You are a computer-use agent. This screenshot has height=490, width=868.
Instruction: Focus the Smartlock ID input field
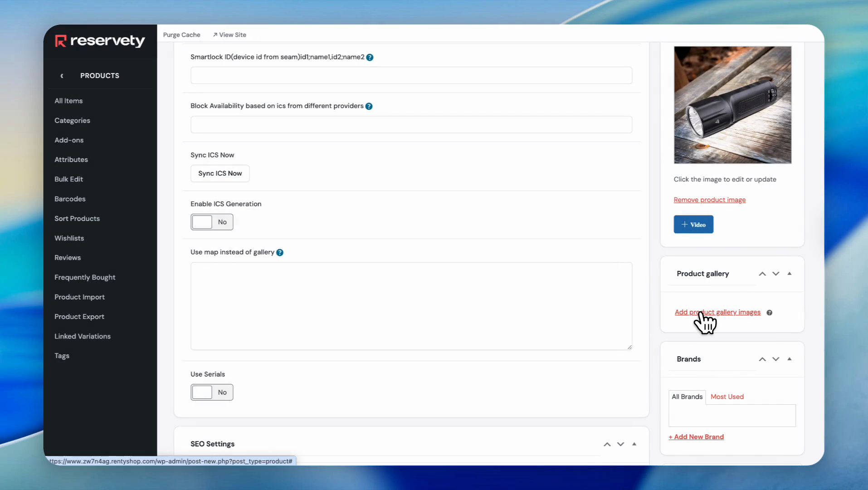[x=411, y=75]
